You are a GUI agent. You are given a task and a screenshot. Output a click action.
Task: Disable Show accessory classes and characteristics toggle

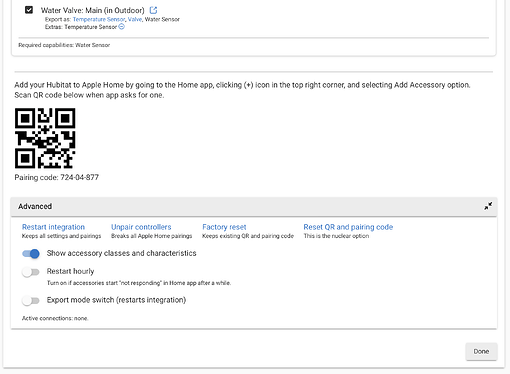tap(31, 254)
